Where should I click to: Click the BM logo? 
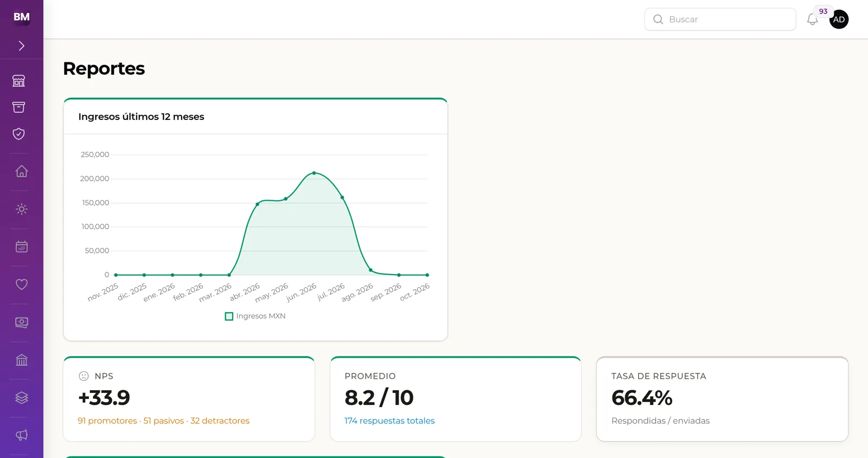[22, 17]
